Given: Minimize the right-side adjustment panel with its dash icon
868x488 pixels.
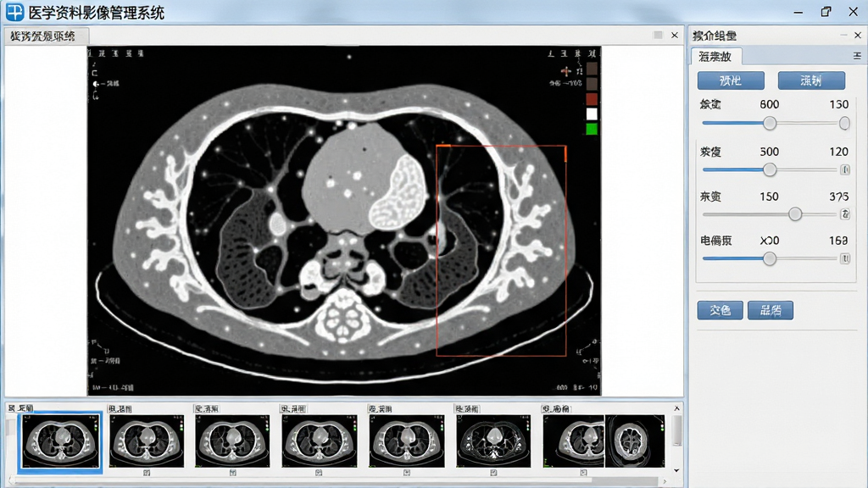Looking at the screenshot, I should (x=843, y=36).
